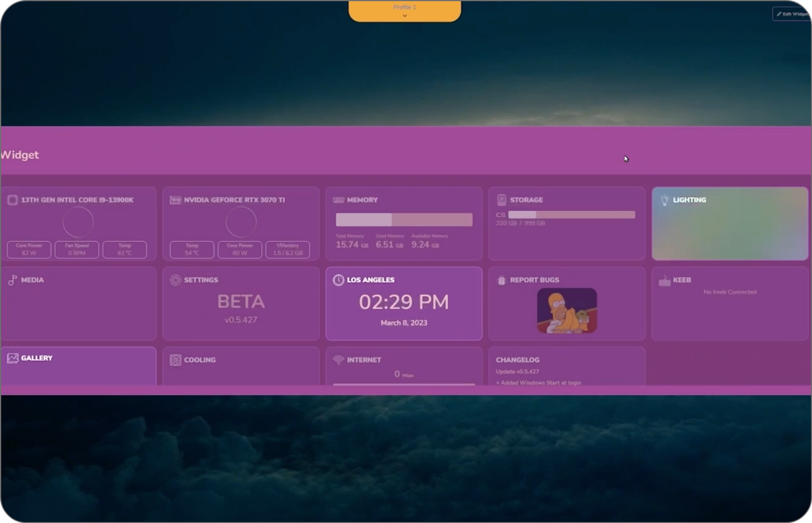812x523 pixels.
Task: Click the CPU chip icon
Action: [12, 200]
